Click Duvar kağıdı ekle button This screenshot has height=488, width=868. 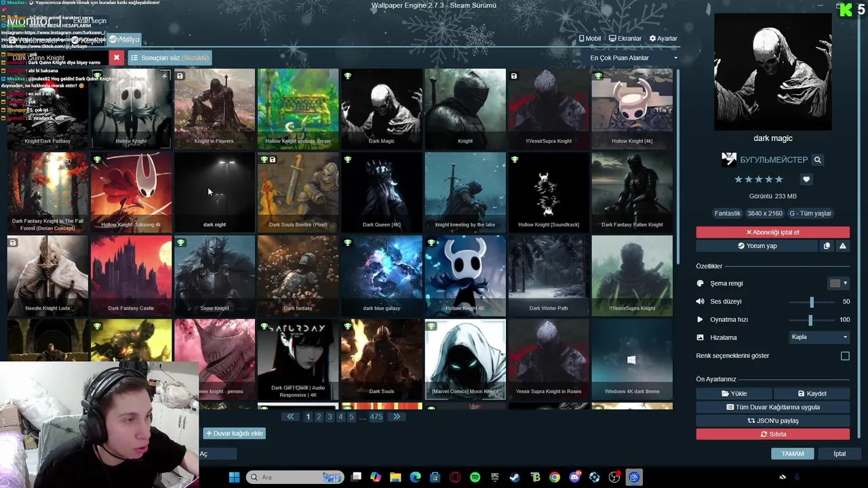point(234,433)
